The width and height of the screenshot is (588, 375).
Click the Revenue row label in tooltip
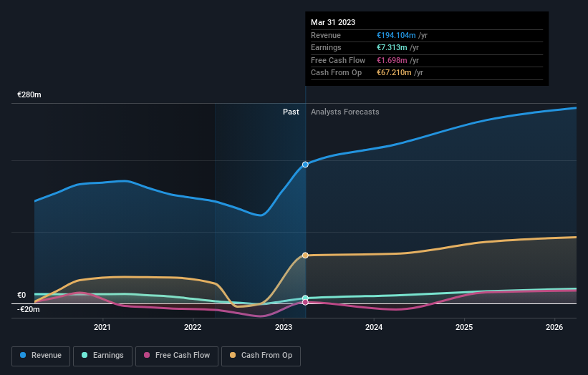point(326,35)
